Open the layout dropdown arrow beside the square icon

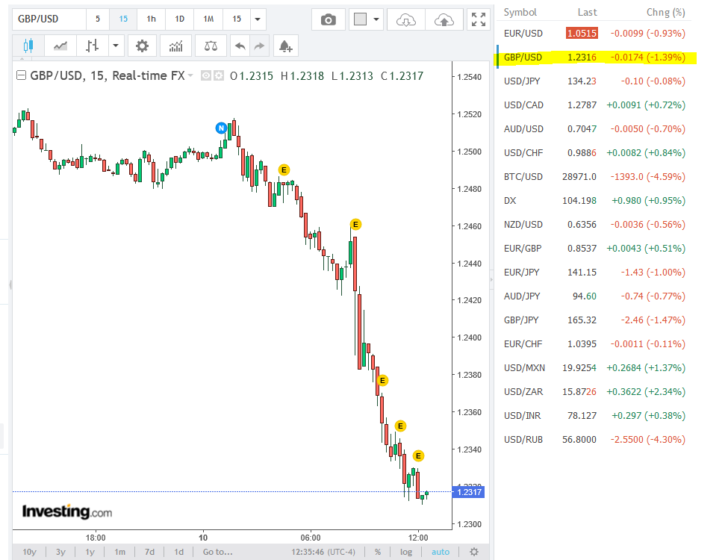376,19
